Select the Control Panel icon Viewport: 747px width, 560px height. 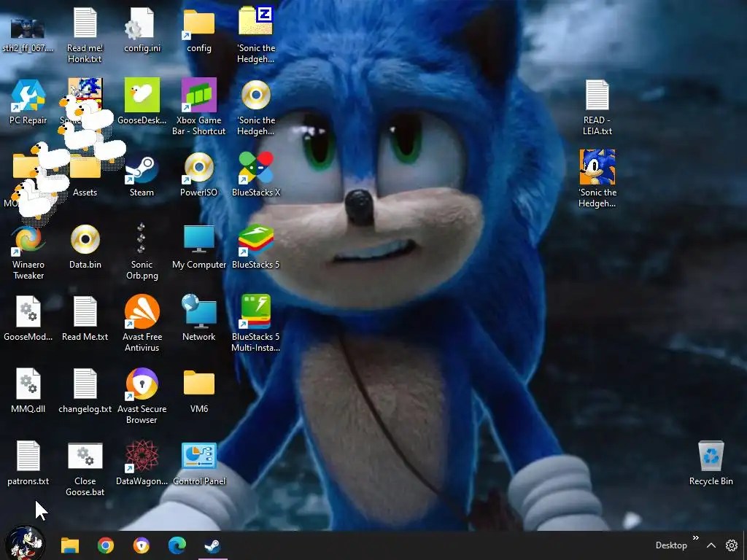click(x=198, y=456)
